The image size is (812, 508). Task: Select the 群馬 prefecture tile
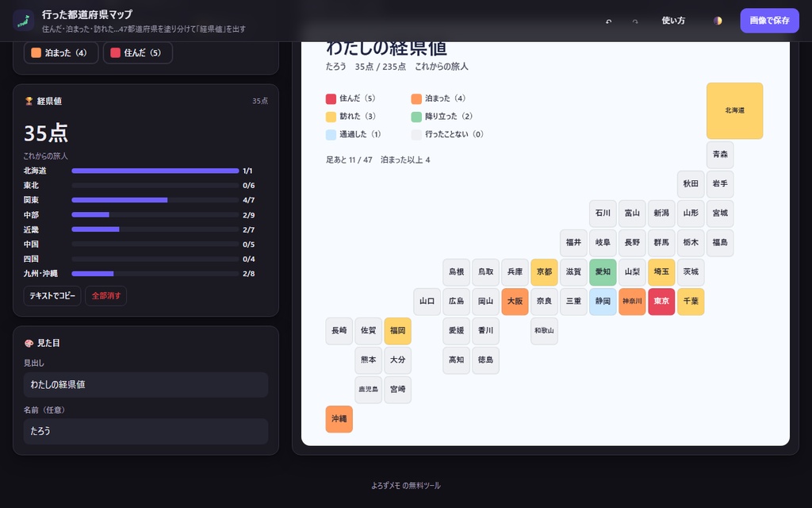pyautogui.click(x=661, y=243)
